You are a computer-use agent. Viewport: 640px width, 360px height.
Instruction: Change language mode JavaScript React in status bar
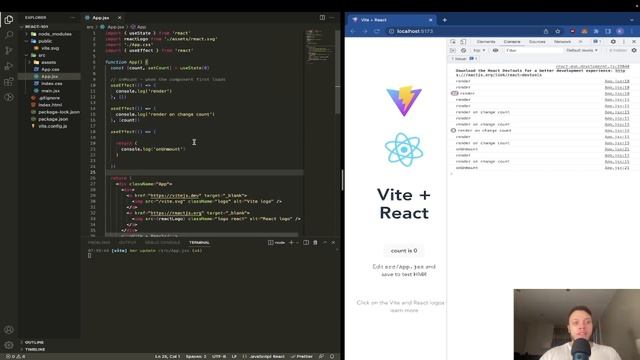(x=267, y=356)
